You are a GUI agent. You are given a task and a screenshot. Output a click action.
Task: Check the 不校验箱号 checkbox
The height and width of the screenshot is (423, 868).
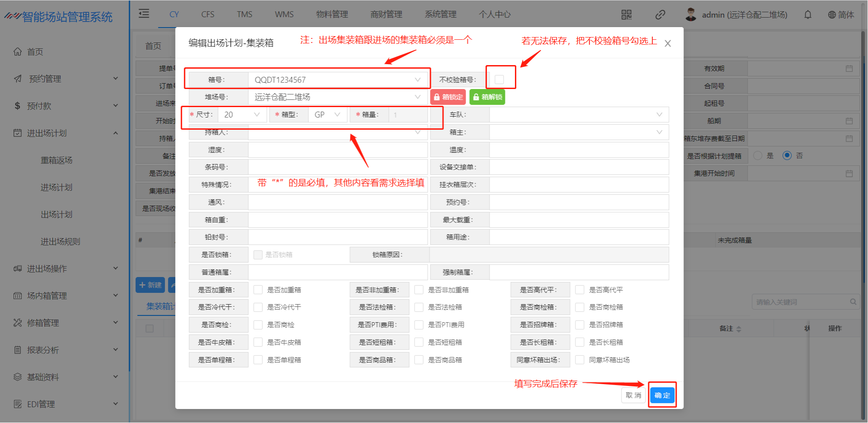499,80
